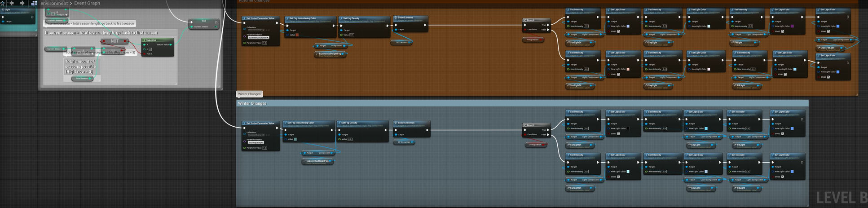Click the GrassFillLight reference node icon

[819, 47]
